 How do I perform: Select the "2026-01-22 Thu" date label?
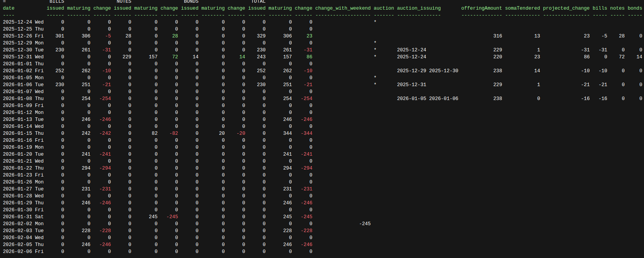(23, 168)
